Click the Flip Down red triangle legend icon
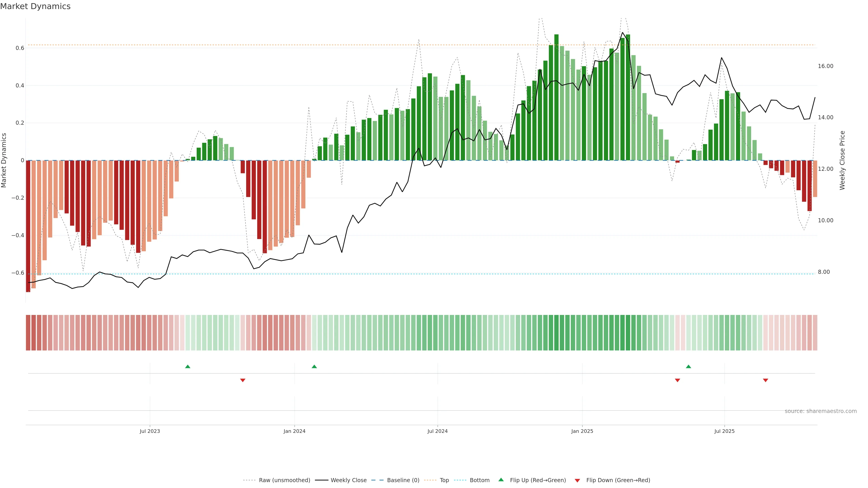 point(577,480)
